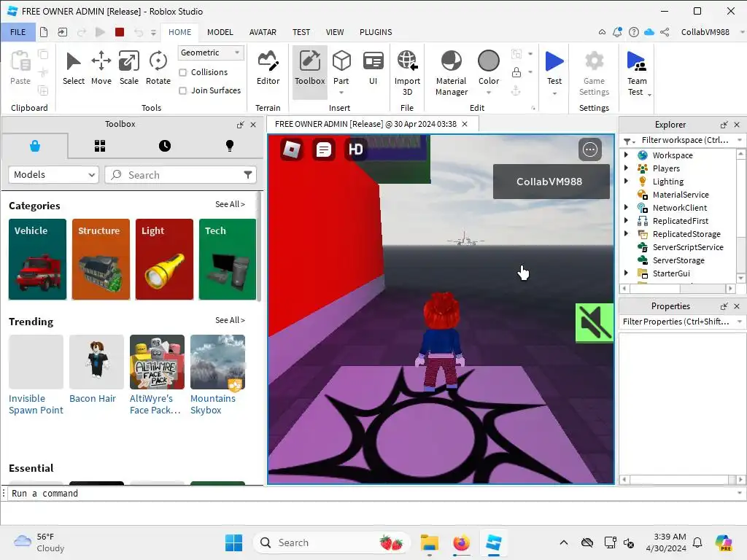Stop the running simulation (red square)
The width and height of the screenshot is (747, 560).
tap(120, 32)
